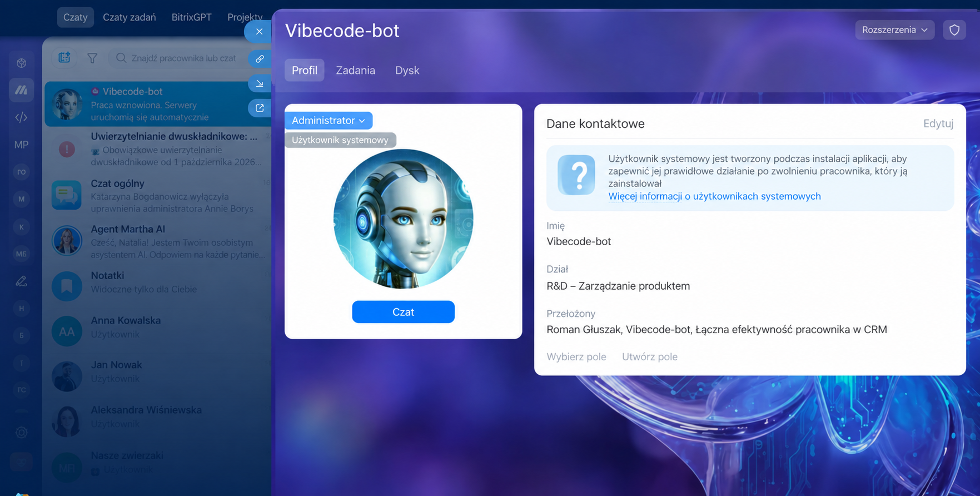Screen dimensions: 980x496
Task: Switch to the Zadania tab
Action: (355, 71)
